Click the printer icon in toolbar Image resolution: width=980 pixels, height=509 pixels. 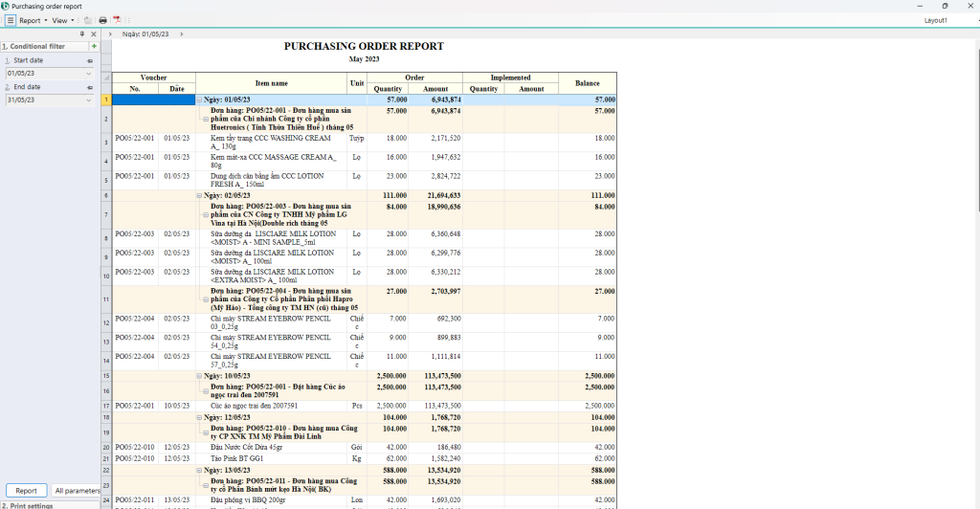pos(102,20)
